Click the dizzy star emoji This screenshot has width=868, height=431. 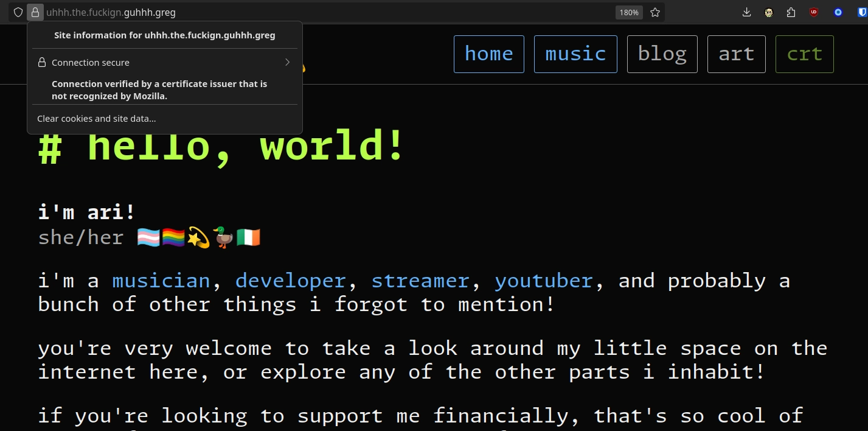pos(198,237)
